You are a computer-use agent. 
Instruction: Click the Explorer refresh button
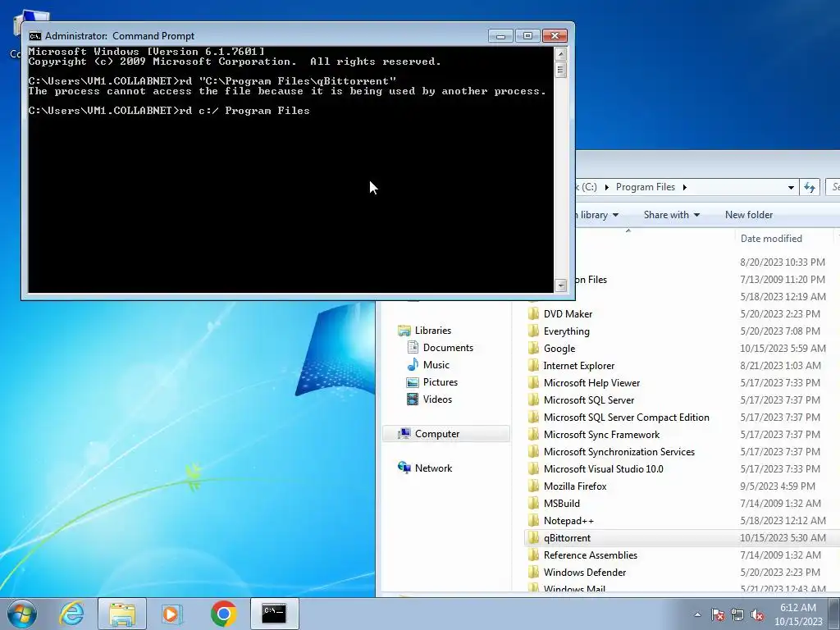[810, 188]
